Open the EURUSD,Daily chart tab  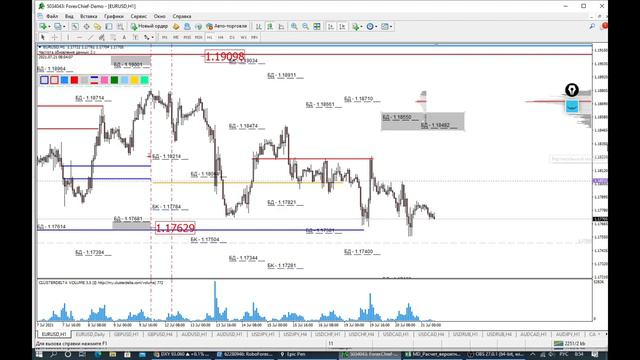pyautogui.click(x=90, y=334)
